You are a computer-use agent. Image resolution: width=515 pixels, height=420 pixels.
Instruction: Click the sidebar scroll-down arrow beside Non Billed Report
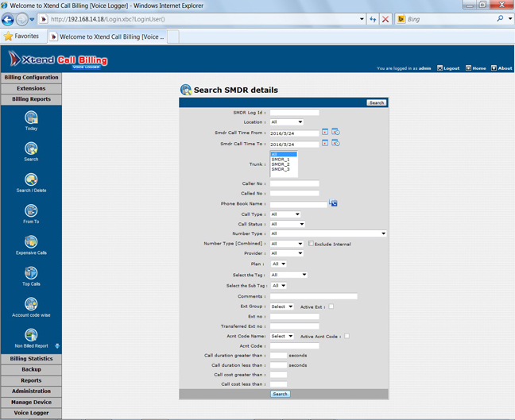pos(57,346)
